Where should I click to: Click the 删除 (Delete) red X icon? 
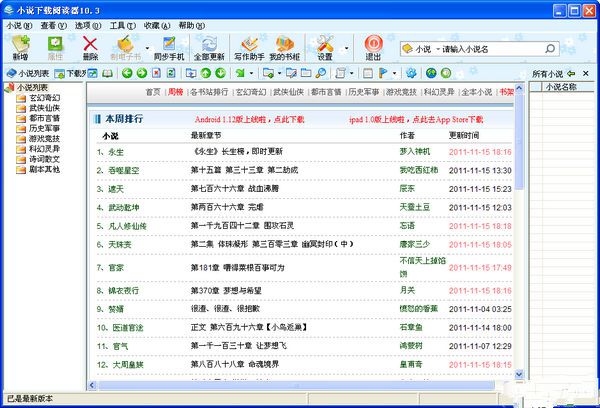point(90,46)
